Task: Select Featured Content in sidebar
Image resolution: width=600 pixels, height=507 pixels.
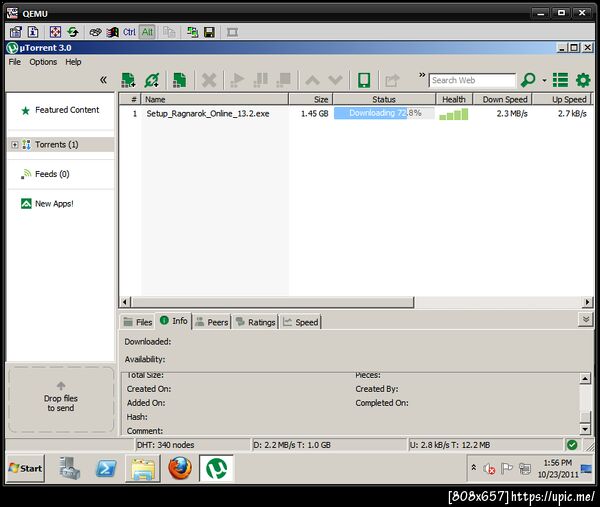Action: coord(67,110)
